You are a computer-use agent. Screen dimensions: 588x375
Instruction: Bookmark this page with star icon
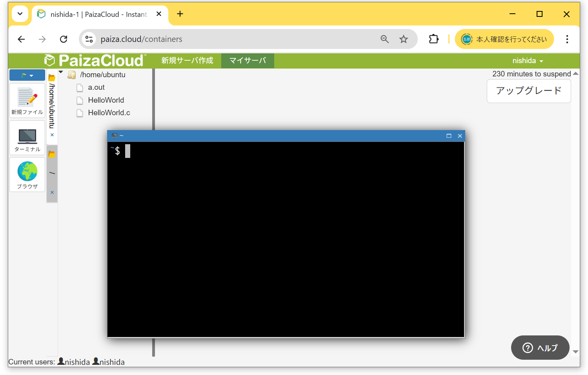[404, 39]
